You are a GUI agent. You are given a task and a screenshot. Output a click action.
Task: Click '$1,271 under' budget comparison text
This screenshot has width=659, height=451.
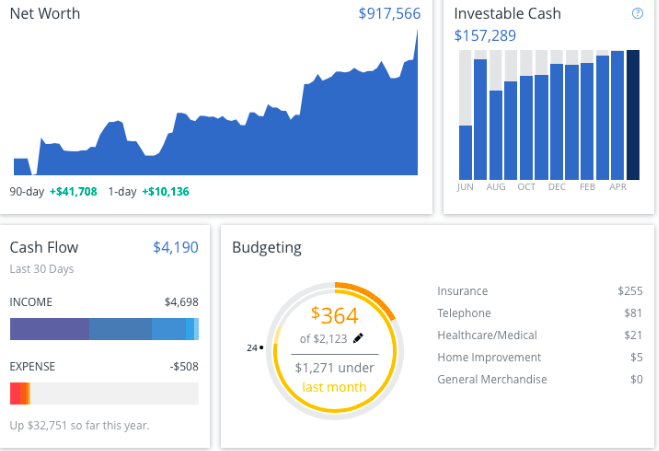(x=335, y=368)
